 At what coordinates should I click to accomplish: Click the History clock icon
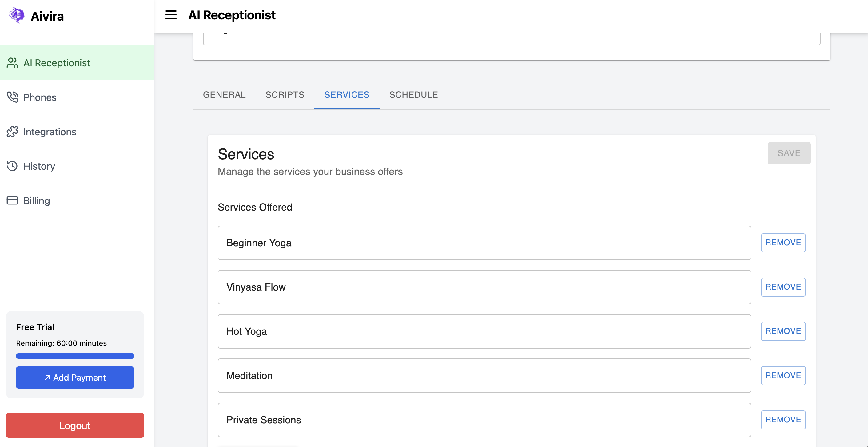(12, 166)
